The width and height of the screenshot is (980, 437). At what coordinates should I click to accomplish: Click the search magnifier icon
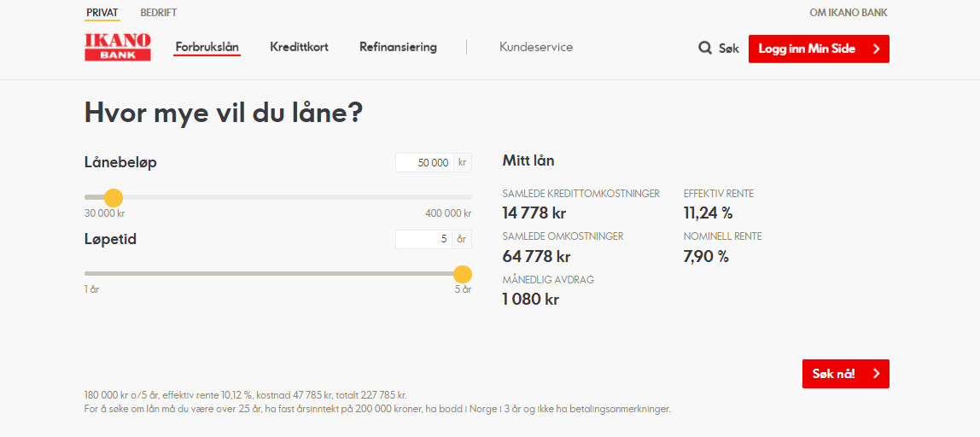(705, 49)
